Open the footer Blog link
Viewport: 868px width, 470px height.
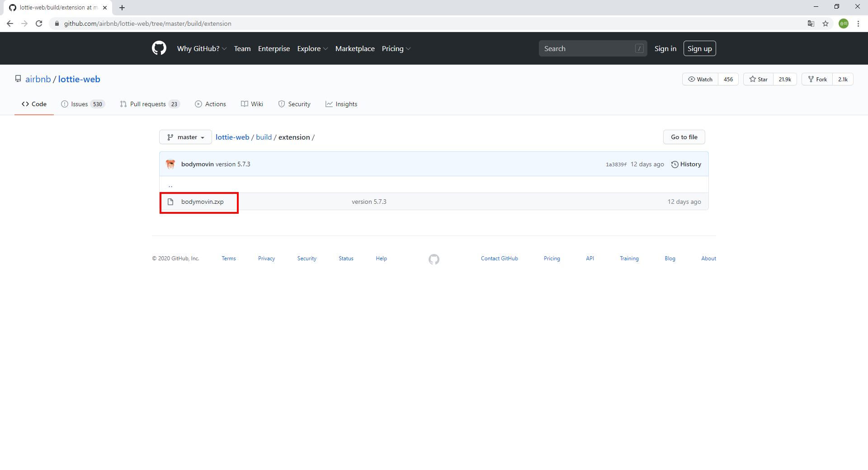click(670, 258)
